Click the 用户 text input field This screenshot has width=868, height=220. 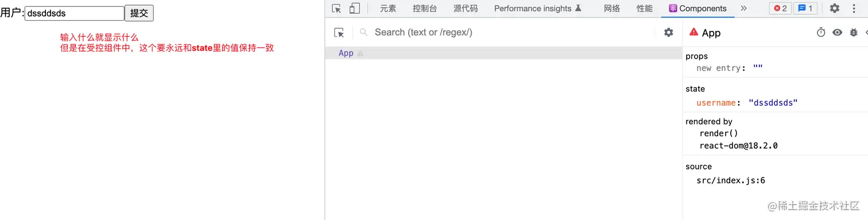(75, 13)
